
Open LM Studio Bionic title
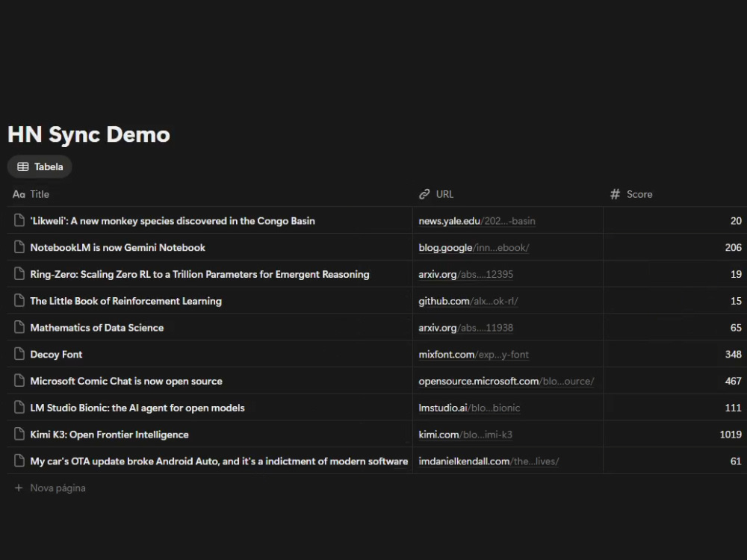(x=137, y=408)
